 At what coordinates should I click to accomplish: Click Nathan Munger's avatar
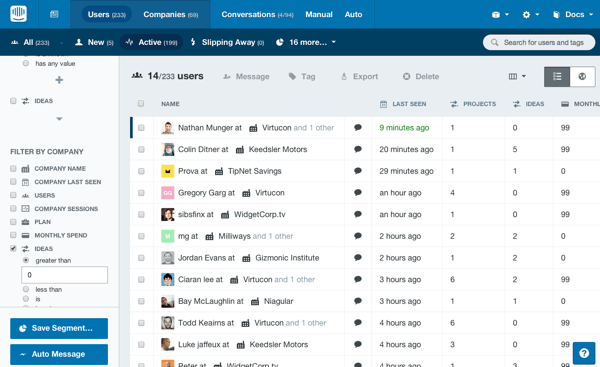168,128
